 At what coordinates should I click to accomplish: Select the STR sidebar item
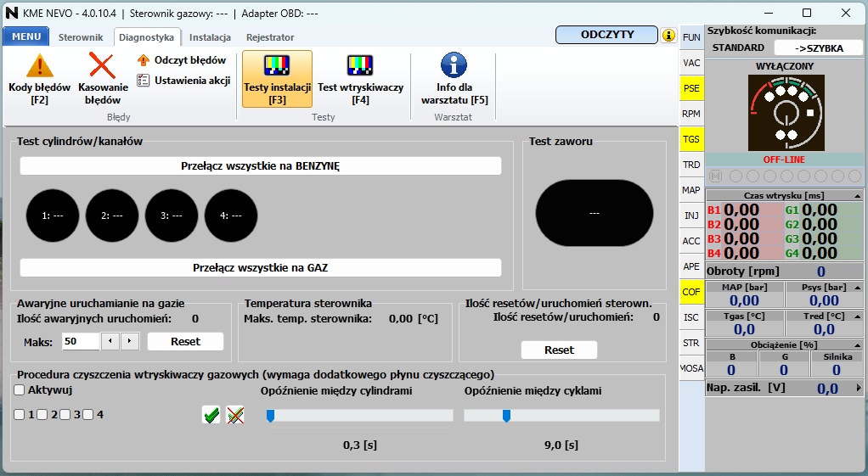click(691, 343)
